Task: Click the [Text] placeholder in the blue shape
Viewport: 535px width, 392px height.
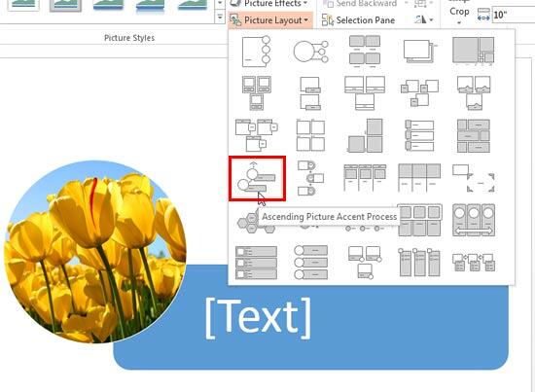Action: click(259, 318)
